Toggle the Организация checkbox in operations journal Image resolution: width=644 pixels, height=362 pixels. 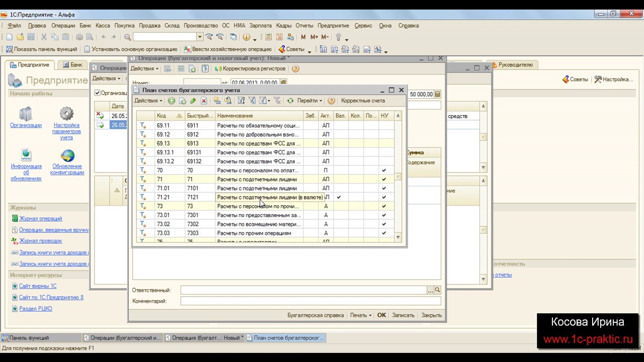click(x=98, y=93)
